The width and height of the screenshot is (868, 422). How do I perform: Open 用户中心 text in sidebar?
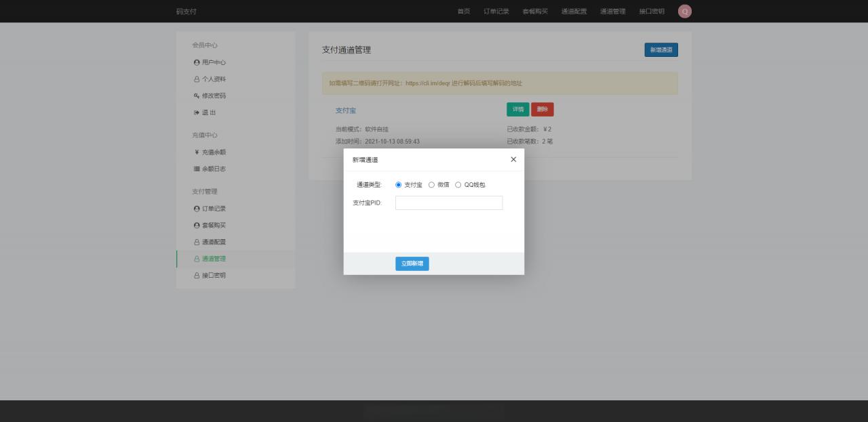click(214, 62)
